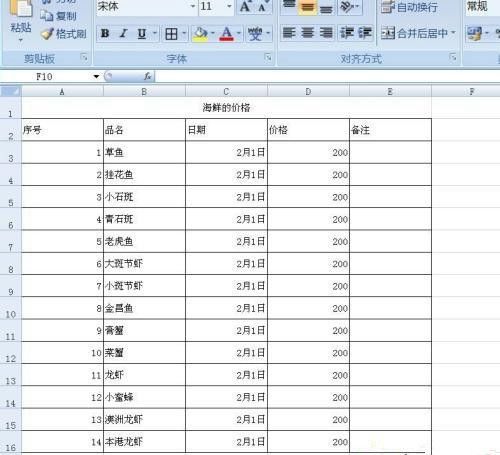The width and height of the screenshot is (500, 455).
Task: Click Wrap Text (自动换行) button
Action: [409, 7]
